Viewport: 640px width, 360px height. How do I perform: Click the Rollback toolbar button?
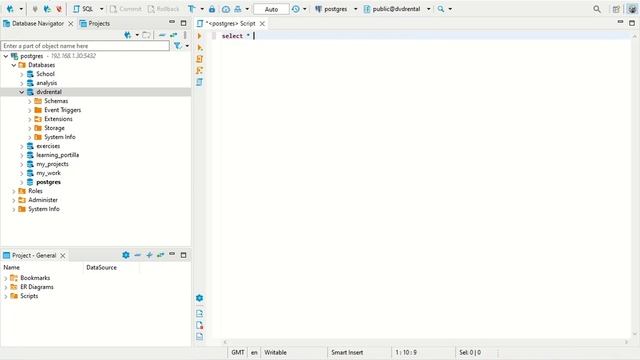coord(163,9)
